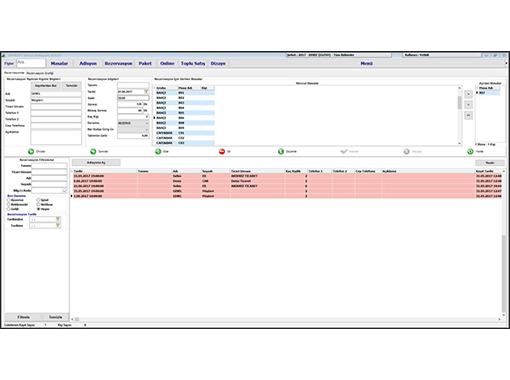Open the Tarih date picker dropdown
This screenshot has height=380, width=510.
coord(146,91)
